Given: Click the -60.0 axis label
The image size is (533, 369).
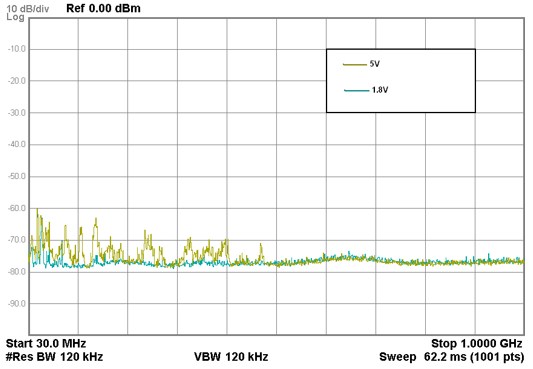Looking at the screenshot, I should [x=17, y=208].
